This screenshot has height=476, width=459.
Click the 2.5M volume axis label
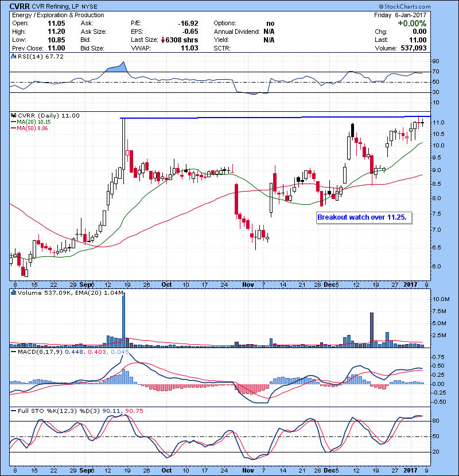(x=439, y=335)
